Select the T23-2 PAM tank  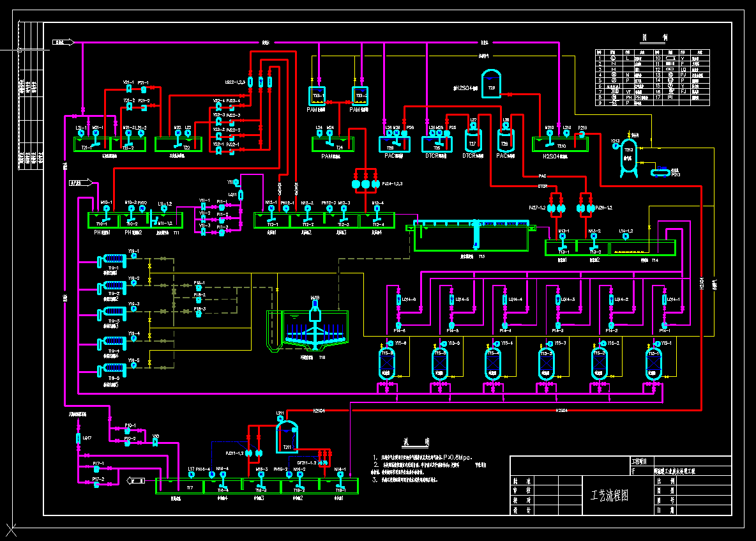coord(359,96)
